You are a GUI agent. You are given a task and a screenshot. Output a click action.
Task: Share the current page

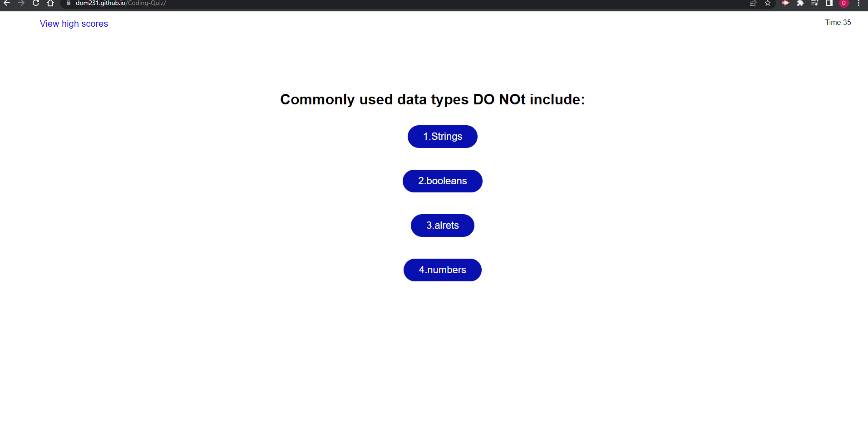tap(753, 4)
